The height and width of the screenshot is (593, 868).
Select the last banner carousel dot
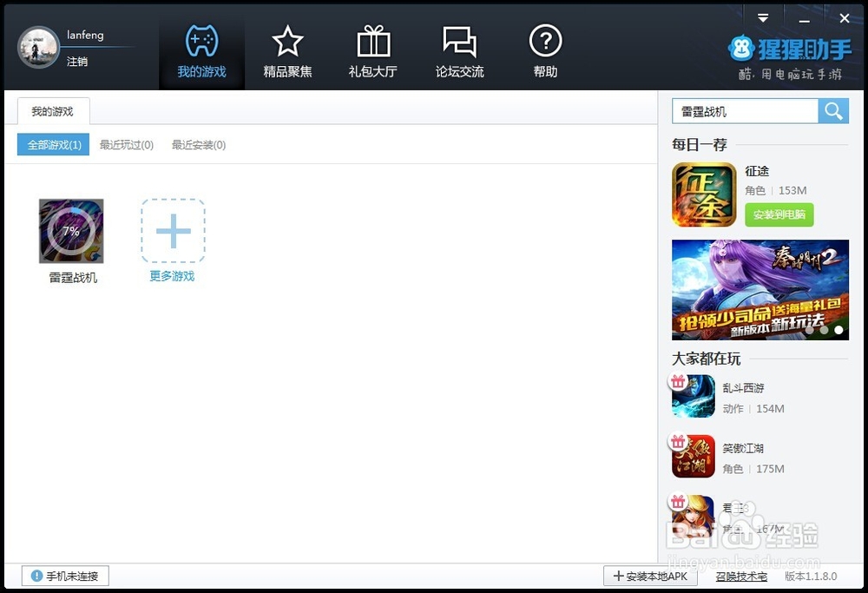click(x=838, y=330)
